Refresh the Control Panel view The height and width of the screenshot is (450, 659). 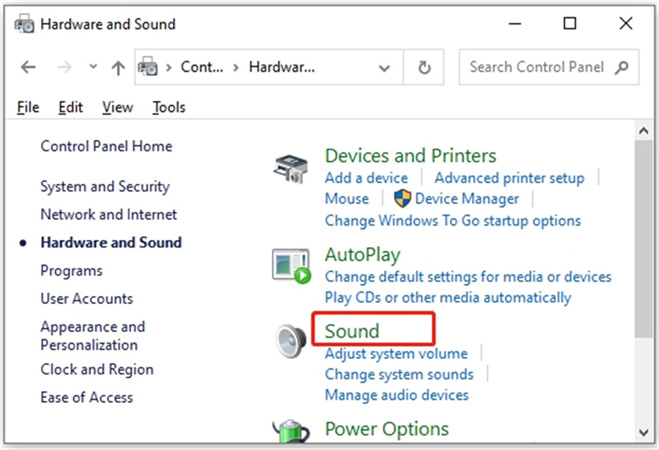click(424, 67)
